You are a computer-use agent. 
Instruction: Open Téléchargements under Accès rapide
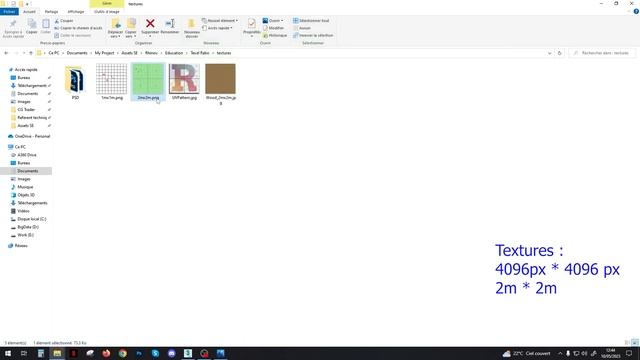tap(32, 86)
